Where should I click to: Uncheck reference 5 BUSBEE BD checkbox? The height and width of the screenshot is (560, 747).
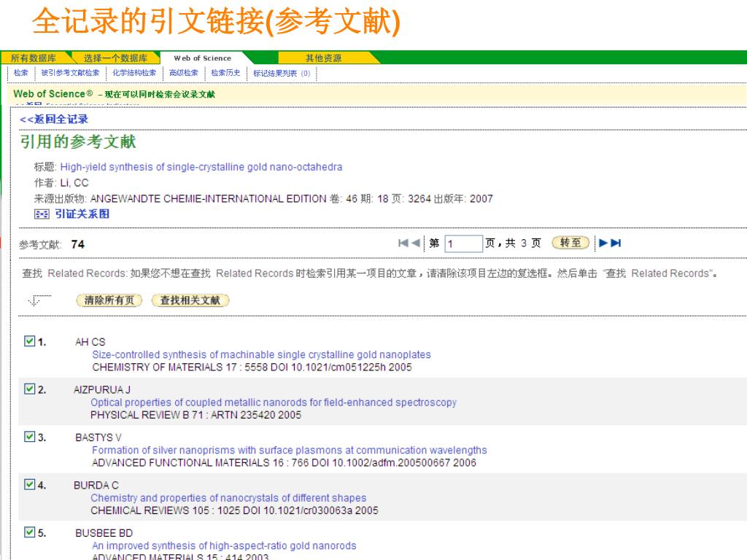[x=29, y=532]
